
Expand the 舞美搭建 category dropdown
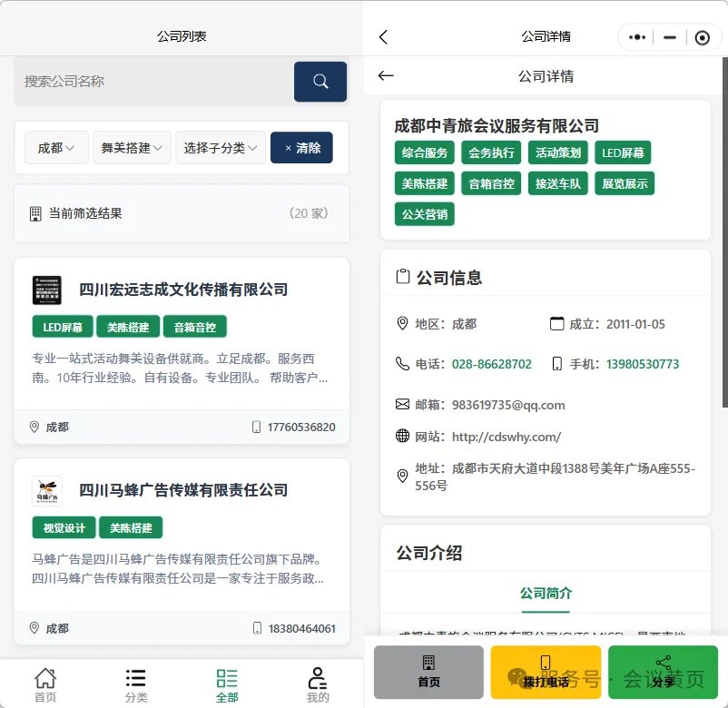tap(132, 148)
